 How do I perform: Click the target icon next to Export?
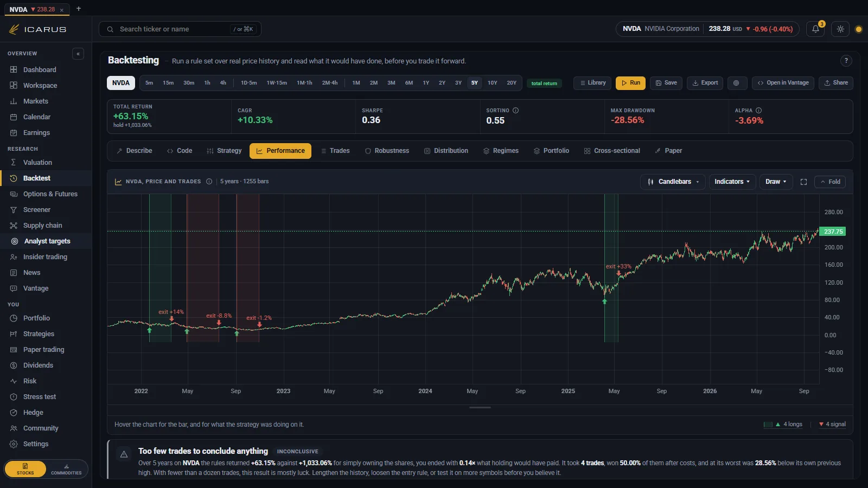point(736,83)
